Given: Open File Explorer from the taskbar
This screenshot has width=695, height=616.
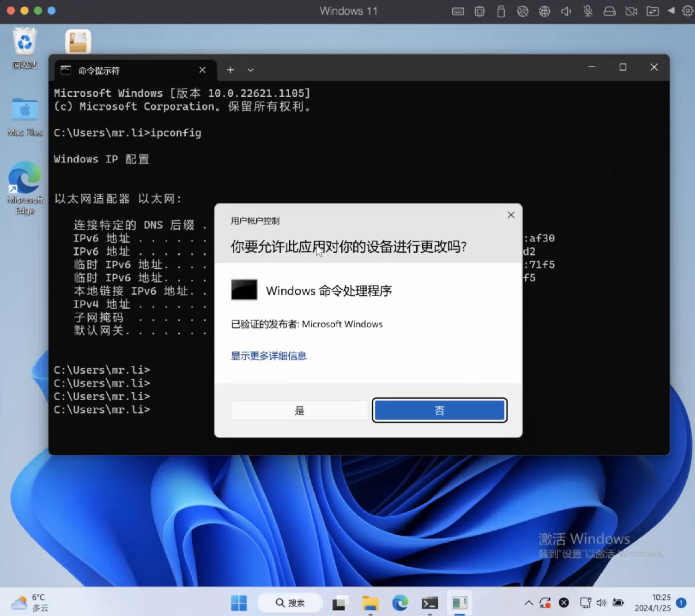Looking at the screenshot, I should tap(370, 603).
